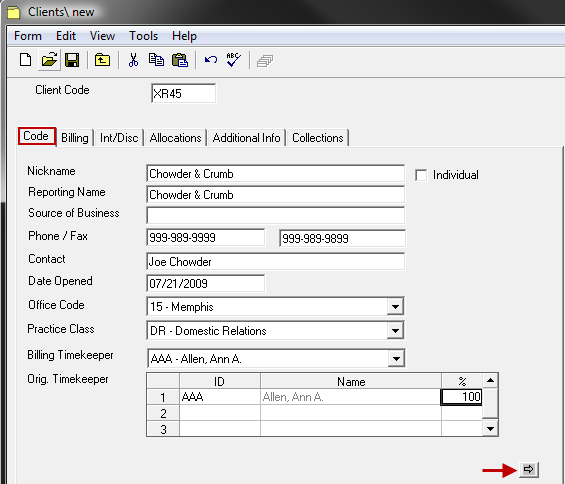Click the next page arrow button
565x484 pixels.
pyautogui.click(x=529, y=469)
